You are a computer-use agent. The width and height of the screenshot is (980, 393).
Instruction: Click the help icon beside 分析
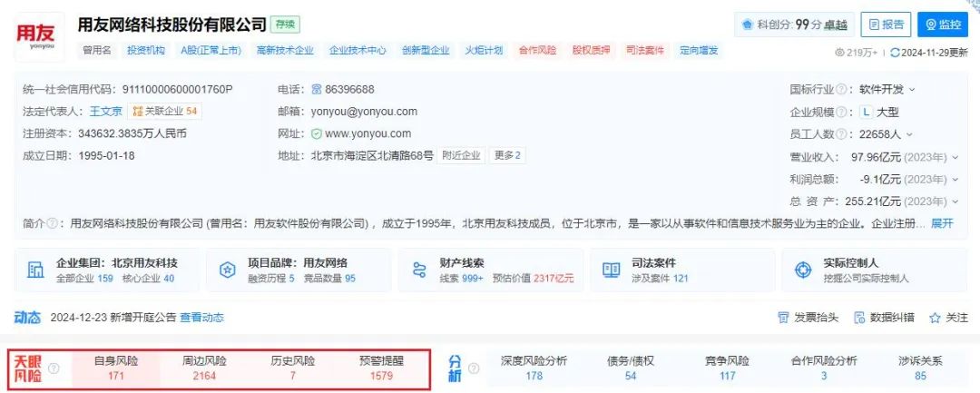click(474, 368)
